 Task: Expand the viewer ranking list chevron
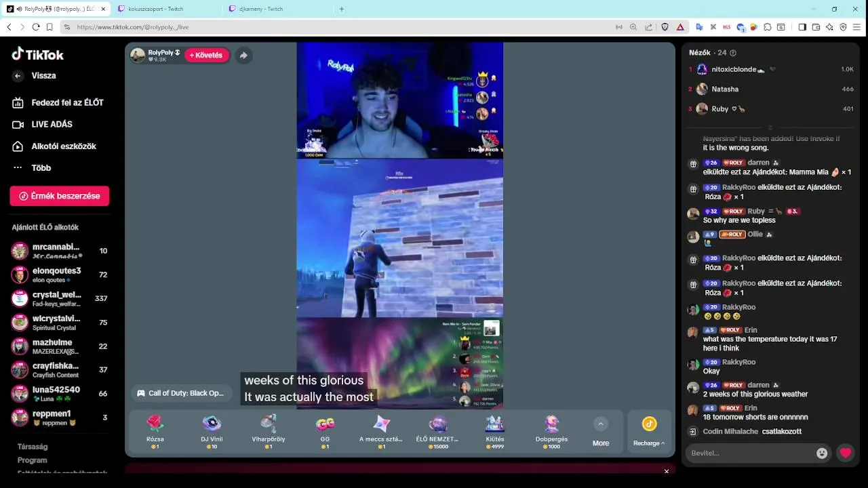[x=770, y=127]
